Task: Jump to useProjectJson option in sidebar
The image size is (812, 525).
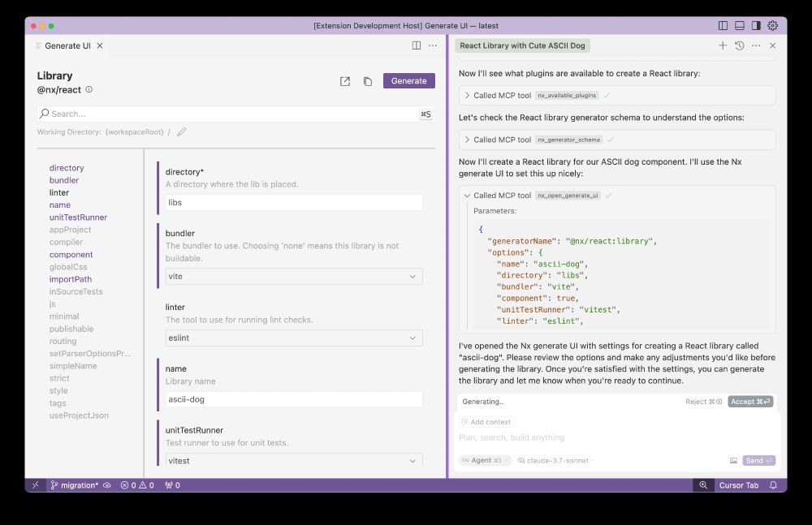Action: pyautogui.click(x=79, y=415)
